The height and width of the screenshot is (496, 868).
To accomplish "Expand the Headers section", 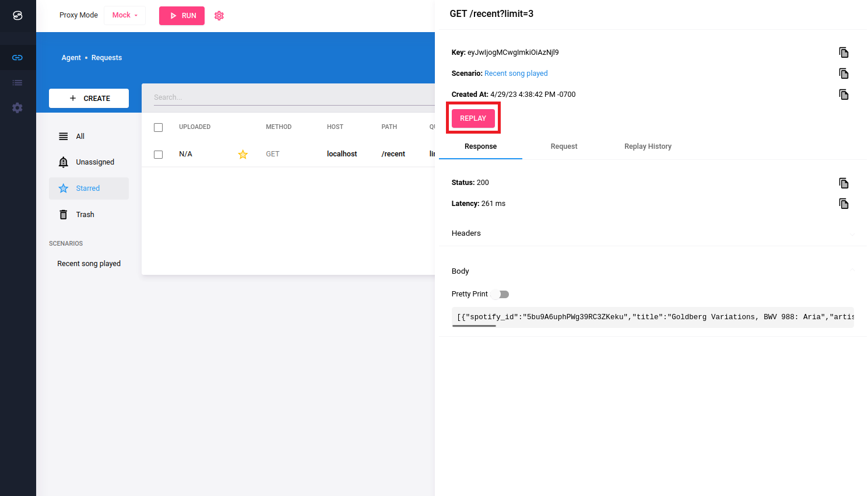I will 852,234.
